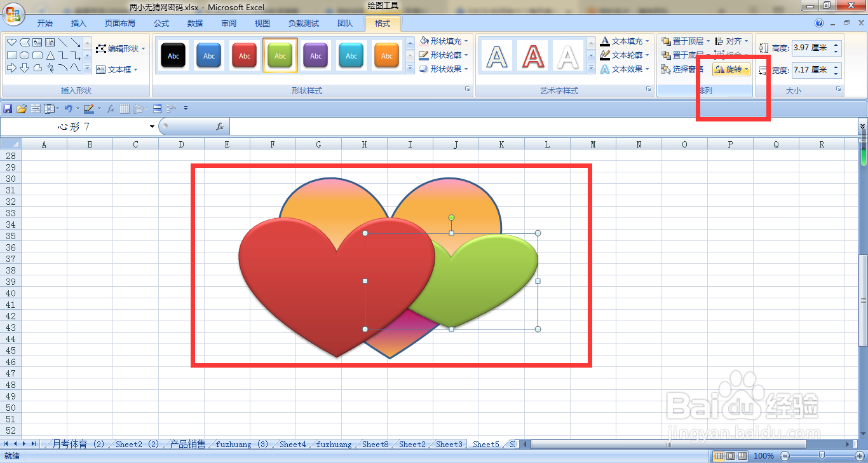The height and width of the screenshot is (463, 868).
Task: Open Text Fill (文本填充)
Action: tap(625, 41)
